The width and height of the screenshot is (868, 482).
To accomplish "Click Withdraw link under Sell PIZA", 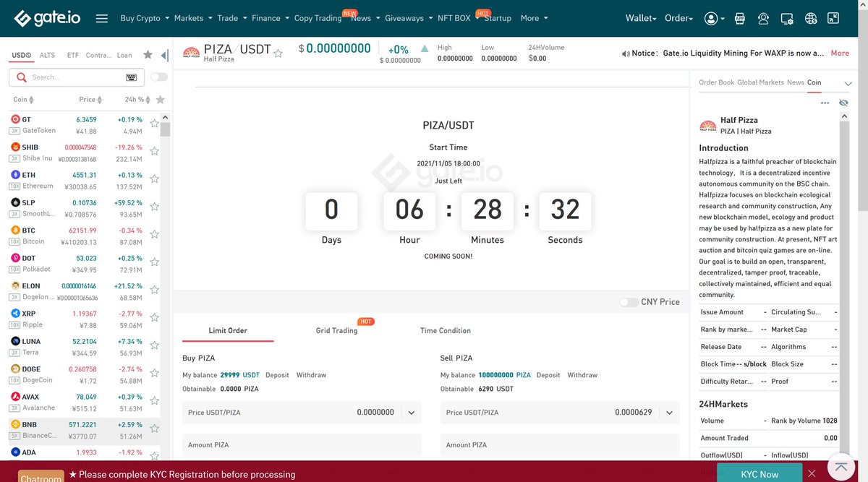I will (582, 375).
